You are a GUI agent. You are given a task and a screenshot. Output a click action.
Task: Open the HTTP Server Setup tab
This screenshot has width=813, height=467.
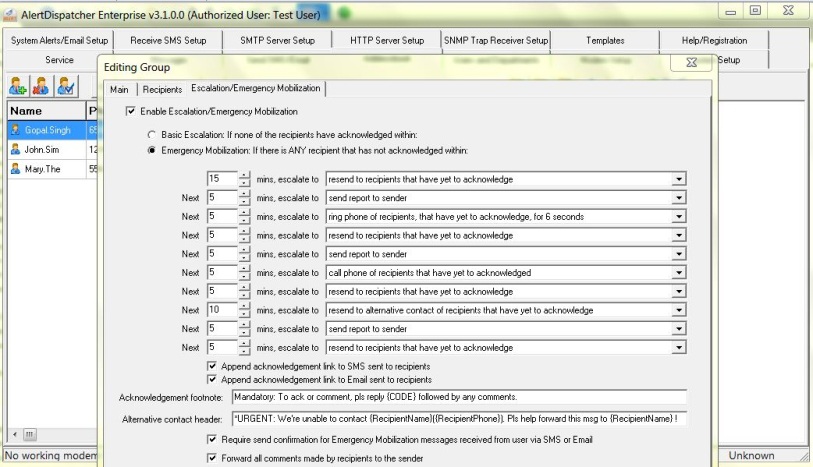click(x=387, y=40)
